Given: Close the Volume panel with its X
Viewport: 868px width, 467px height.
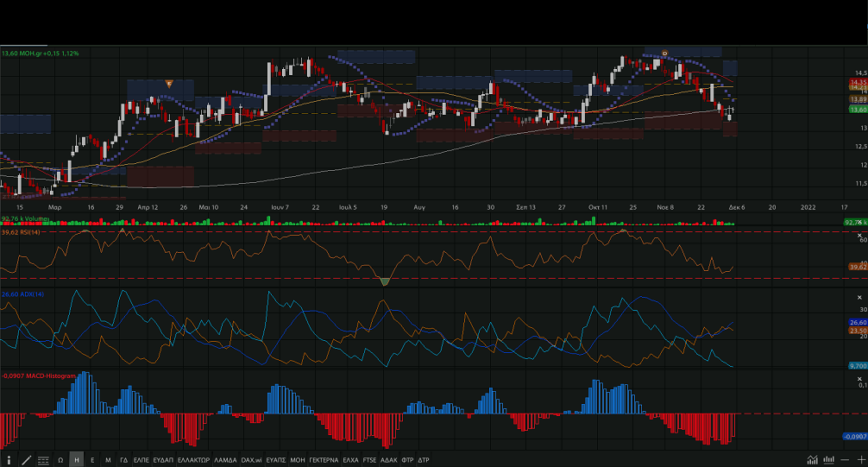Looking at the screenshot, I should (859, 222).
